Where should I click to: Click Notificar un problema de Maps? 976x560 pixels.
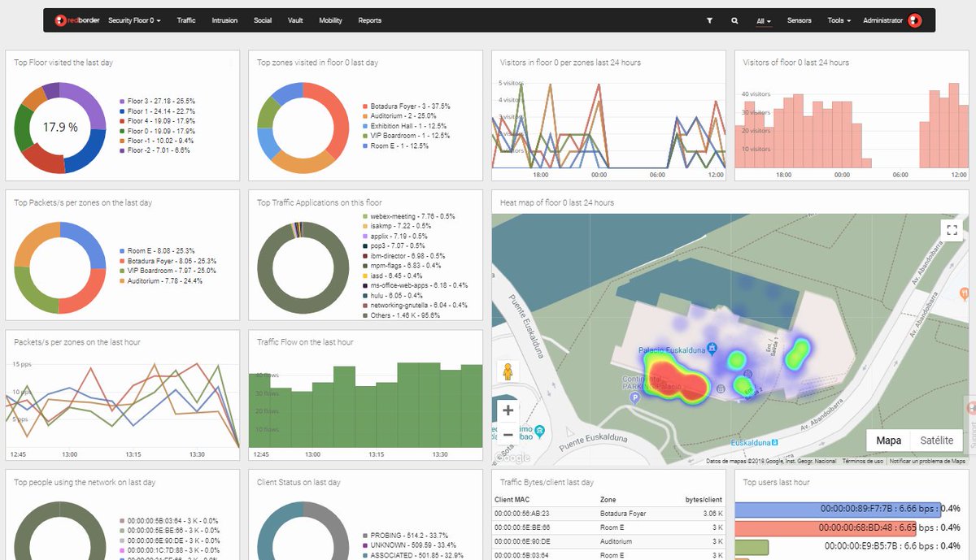927,461
